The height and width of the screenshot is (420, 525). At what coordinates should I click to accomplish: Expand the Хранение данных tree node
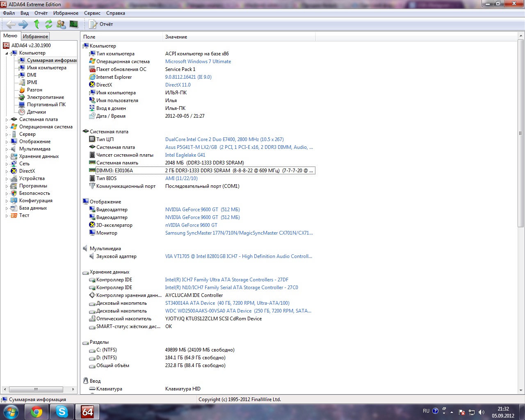(x=7, y=157)
